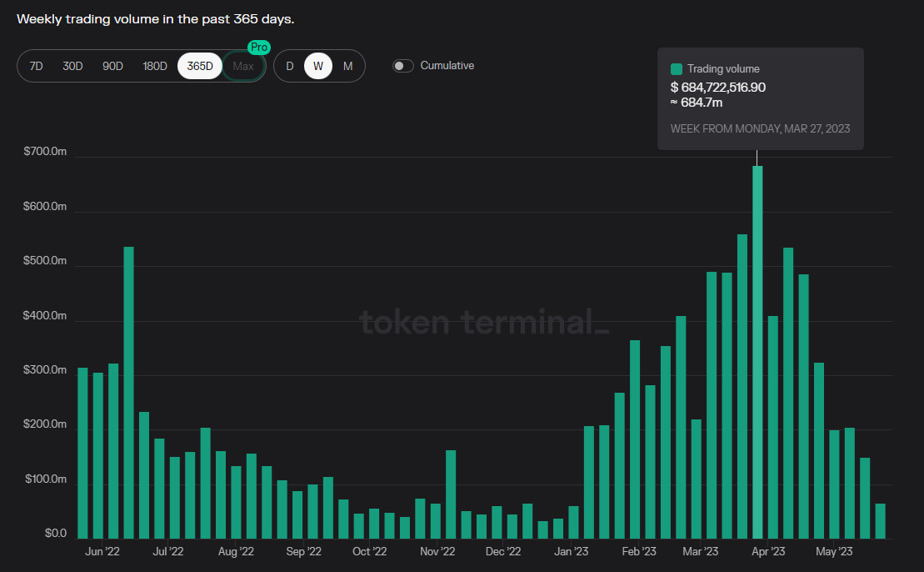The width and height of the screenshot is (924, 572).
Task: Change granularity to monthly with M
Action: coord(347,66)
